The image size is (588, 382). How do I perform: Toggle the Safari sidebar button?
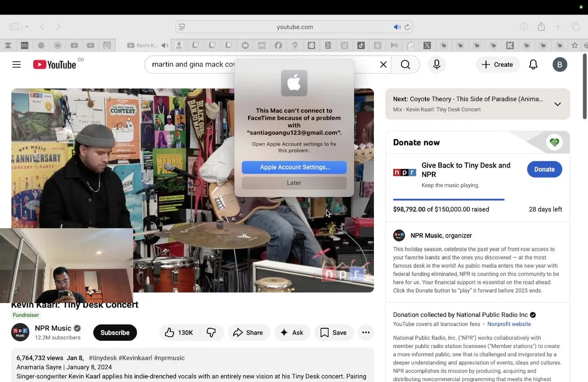click(x=14, y=27)
